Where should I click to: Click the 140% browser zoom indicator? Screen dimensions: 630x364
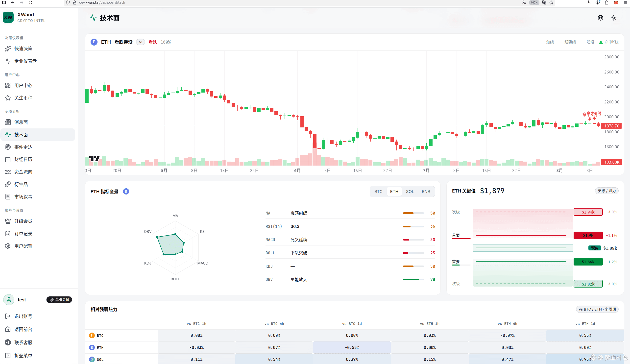pyautogui.click(x=534, y=2)
